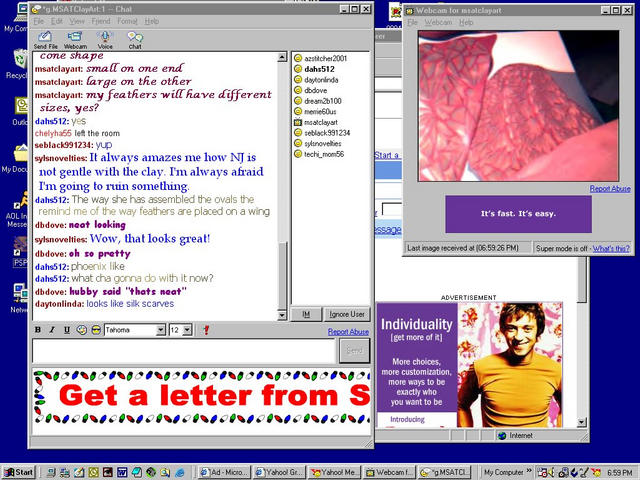Image resolution: width=640 pixels, height=480 pixels.
Task: Select daytonlinda in the user list
Action: (321, 80)
